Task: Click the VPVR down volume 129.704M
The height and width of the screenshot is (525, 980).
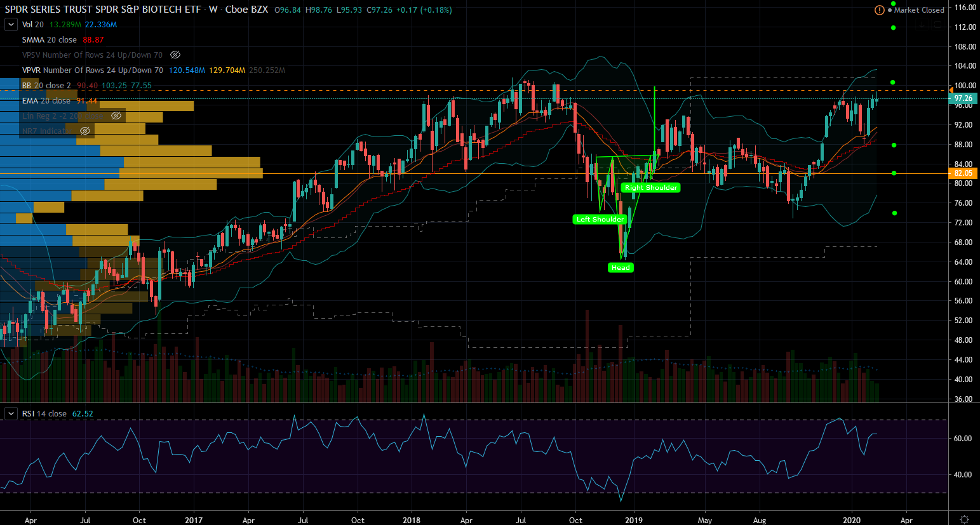Action: point(227,70)
